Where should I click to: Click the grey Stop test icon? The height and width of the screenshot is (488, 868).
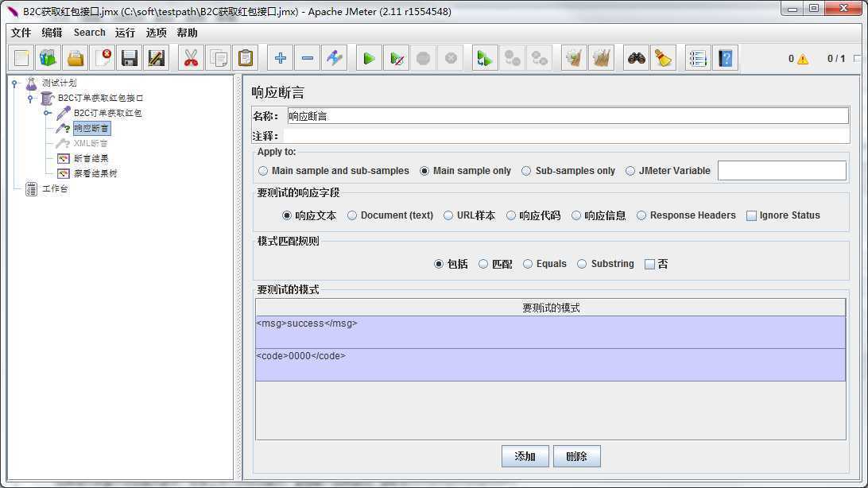pos(423,58)
